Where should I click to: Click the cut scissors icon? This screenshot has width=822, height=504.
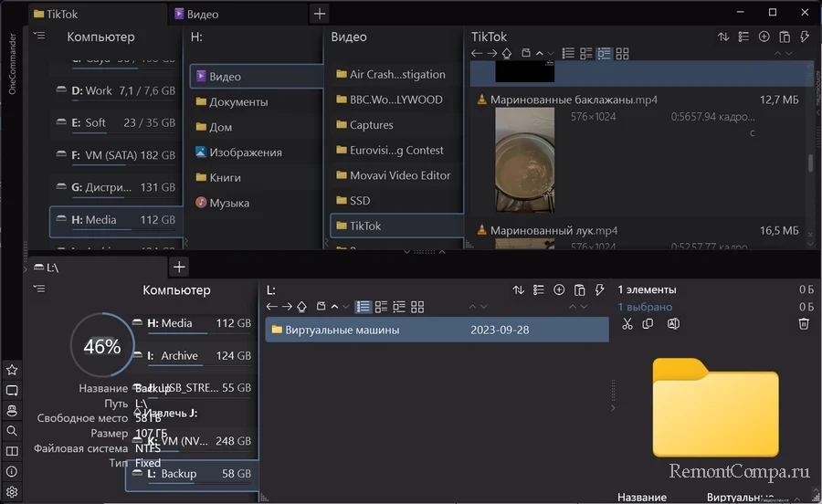pyautogui.click(x=627, y=324)
